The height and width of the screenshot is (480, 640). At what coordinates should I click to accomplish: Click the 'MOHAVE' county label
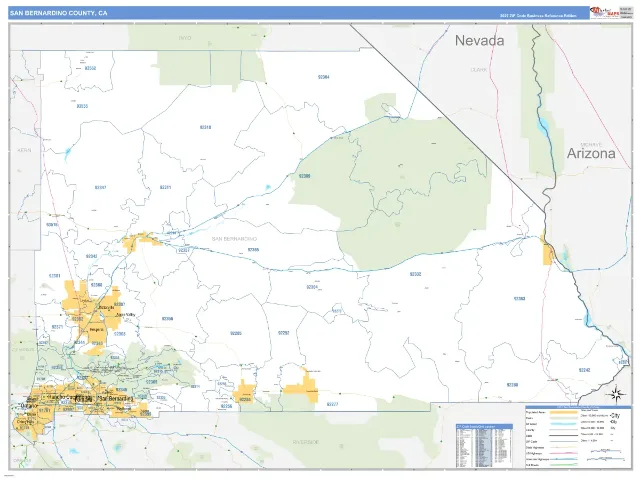point(591,144)
